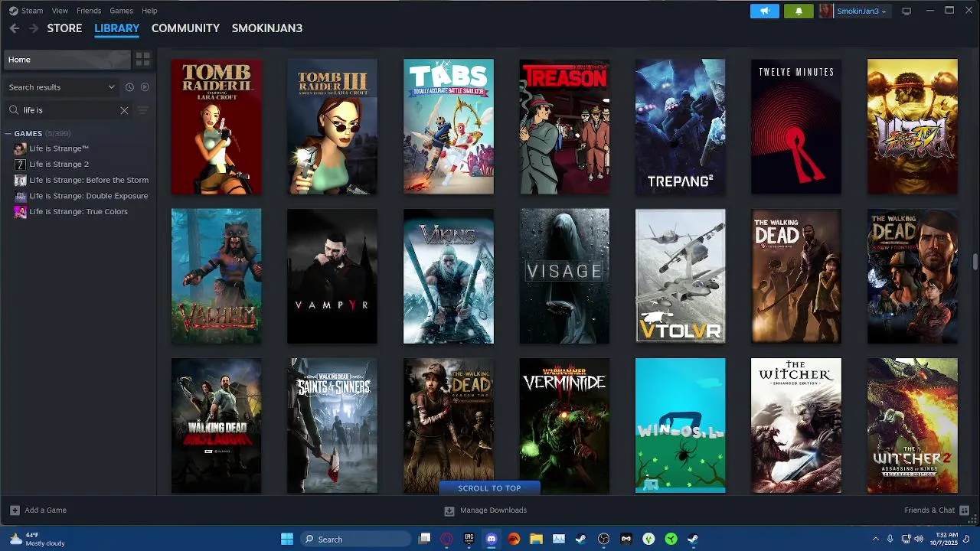Open the COMMUNITY tab
The height and width of the screenshot is (551, 980).
pyautogui.click(x=185, y=28)
